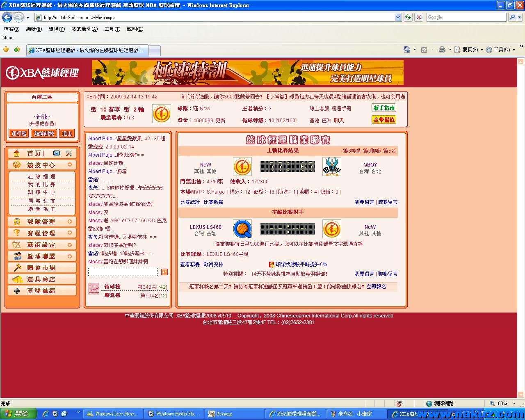The image size is (525, 420).
Task: Click the NcW logo in this round's opponent
Action: tap(332, 229)
